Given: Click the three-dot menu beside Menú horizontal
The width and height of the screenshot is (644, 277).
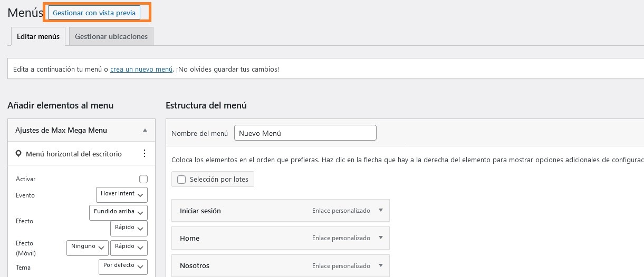Looking at the screenshot, I should [144, 154].
